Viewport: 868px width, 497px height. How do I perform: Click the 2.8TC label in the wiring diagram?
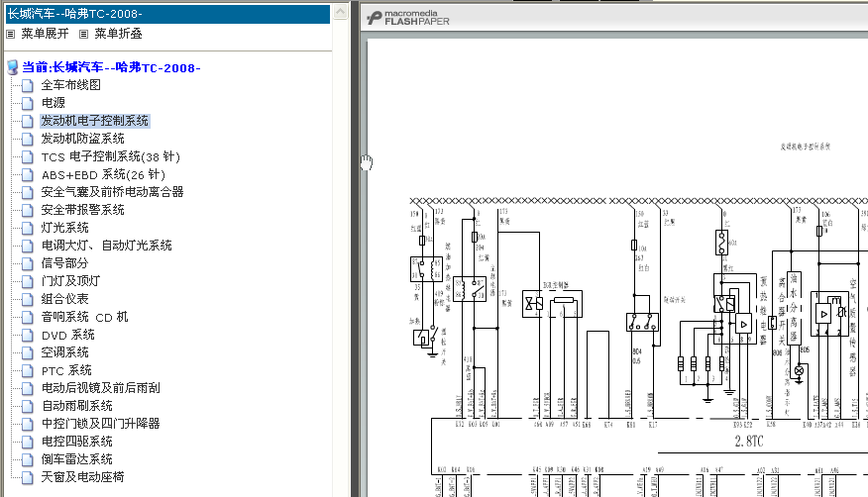(749, 442)
